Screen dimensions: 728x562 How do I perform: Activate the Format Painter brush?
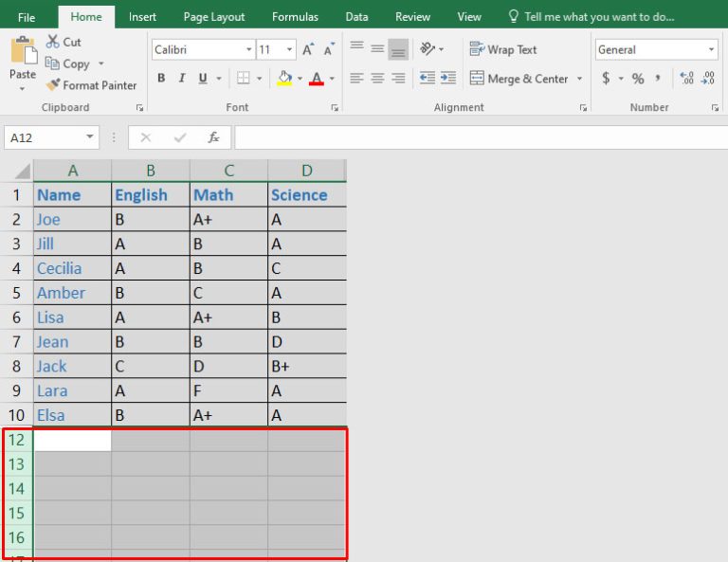click(53, 84)
